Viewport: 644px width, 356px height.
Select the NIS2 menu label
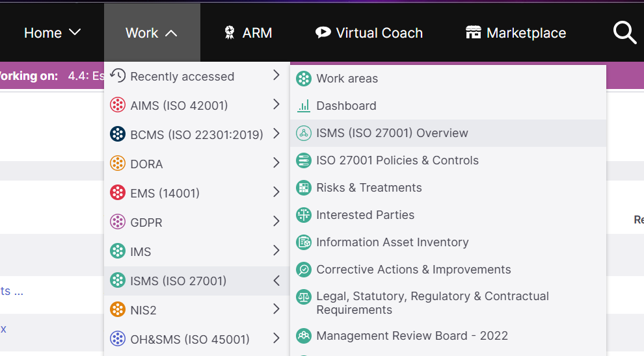(143, 310)
